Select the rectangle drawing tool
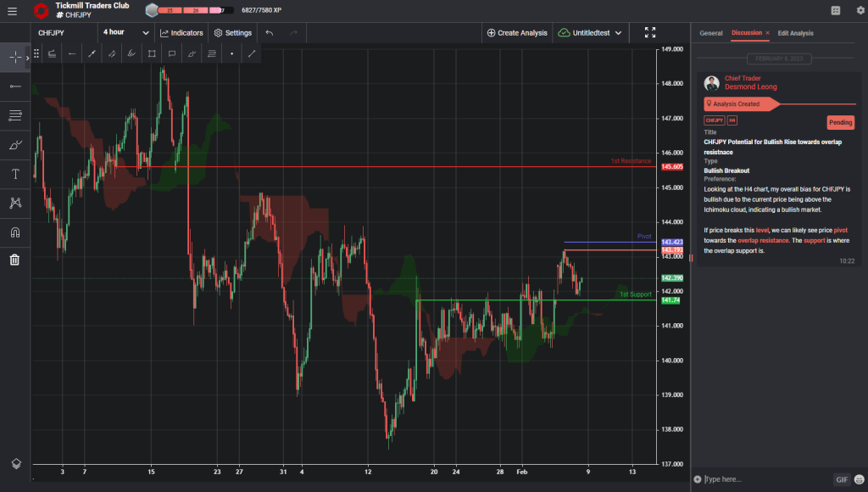The width and height of the screenshot is (868, 492). click(x=151, y=53)
